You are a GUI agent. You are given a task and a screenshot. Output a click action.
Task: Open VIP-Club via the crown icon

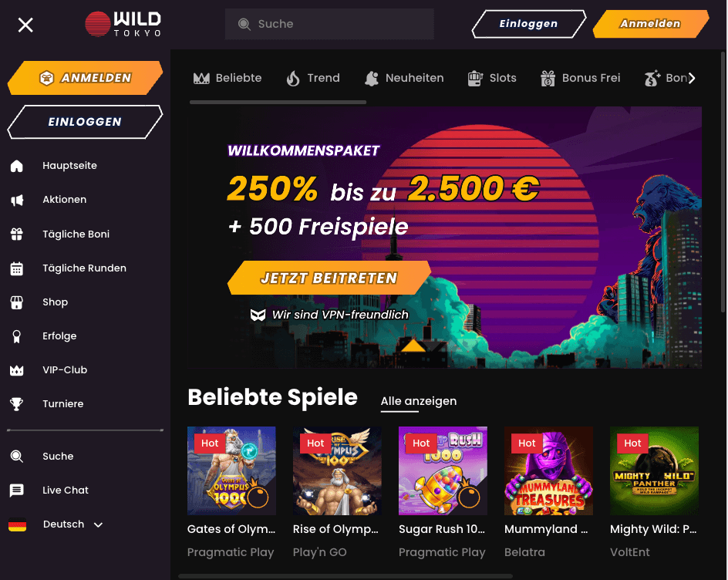pos(17,370)
